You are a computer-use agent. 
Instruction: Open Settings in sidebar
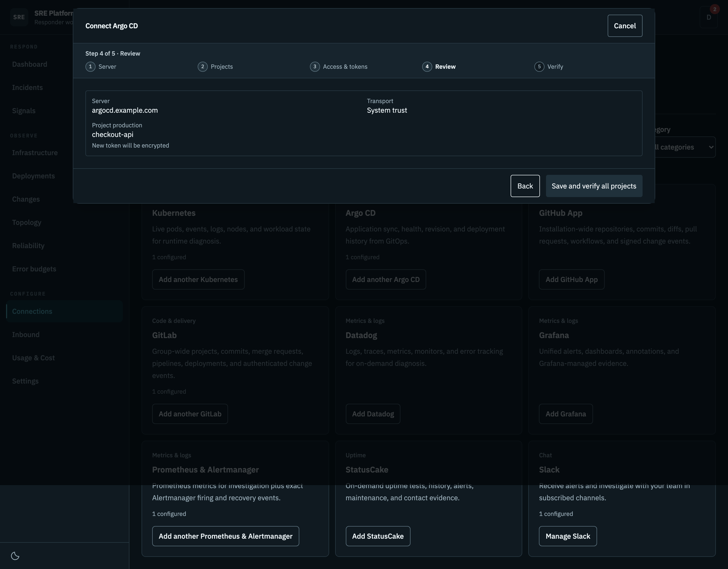[x=64, y=381]
